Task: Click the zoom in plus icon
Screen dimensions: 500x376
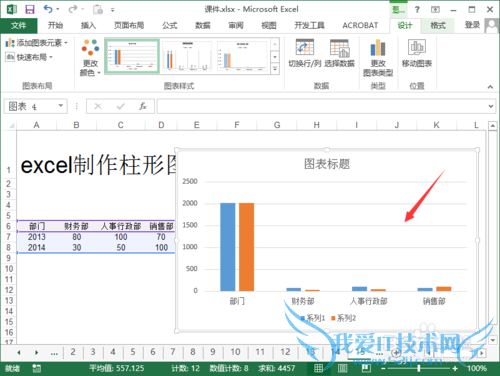Action: 455,368
